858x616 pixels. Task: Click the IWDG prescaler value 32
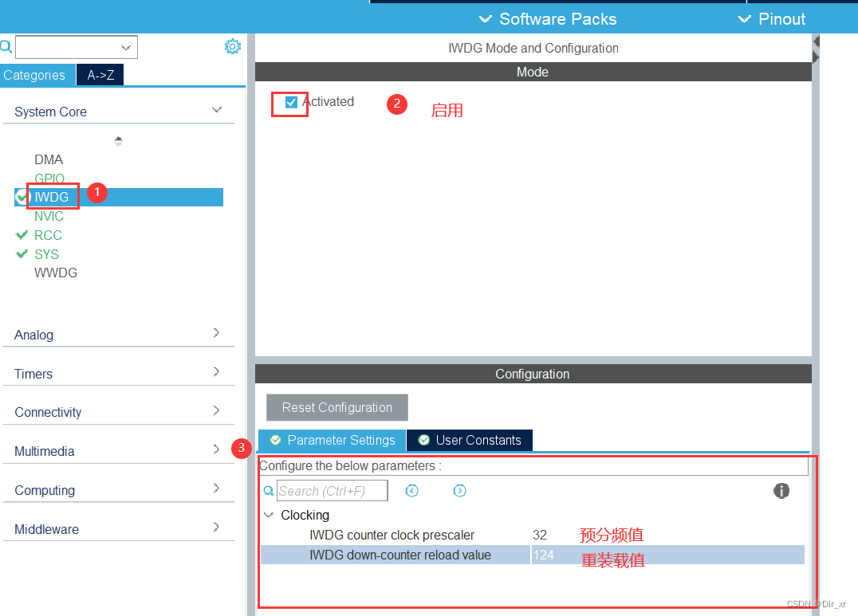540,535
